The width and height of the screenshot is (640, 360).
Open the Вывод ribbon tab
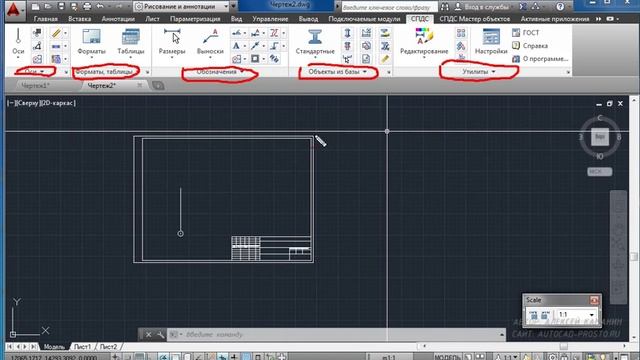pos(308,19)
